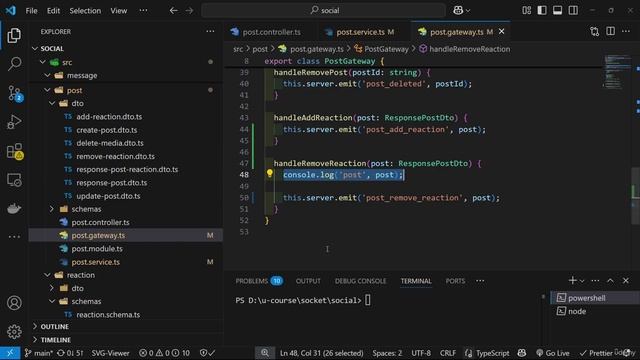
Task: Open the Selection menu
Action: [x=85, y=11]
